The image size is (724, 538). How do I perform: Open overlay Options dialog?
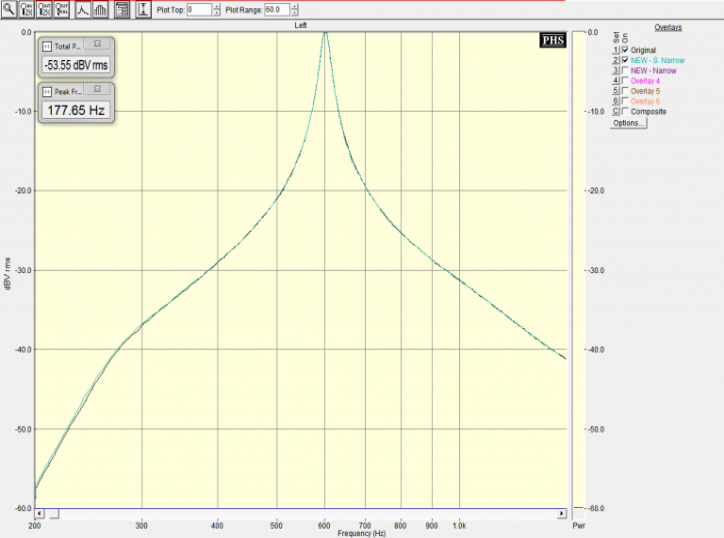pyautogui.click(x=627, y=122)
